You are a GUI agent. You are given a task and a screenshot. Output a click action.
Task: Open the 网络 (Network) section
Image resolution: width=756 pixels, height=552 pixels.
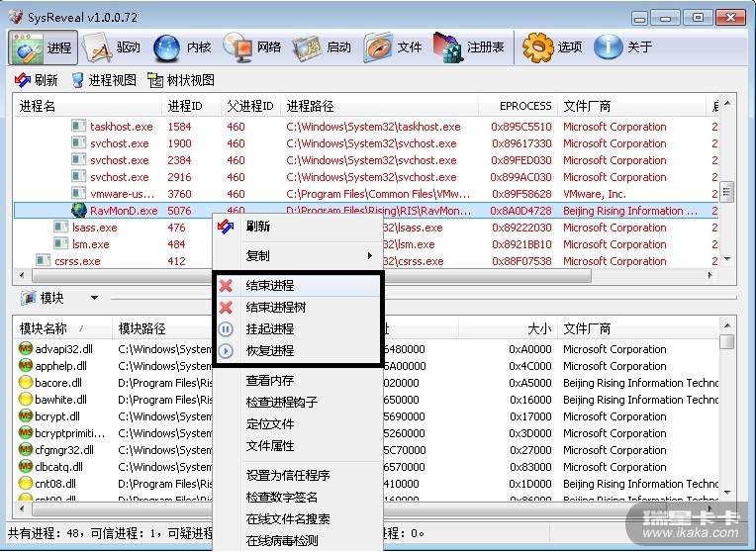pos(252,47)
